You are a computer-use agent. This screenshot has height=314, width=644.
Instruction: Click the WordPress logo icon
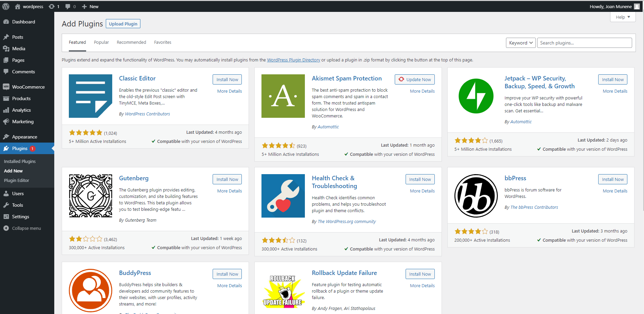[6, 6]
